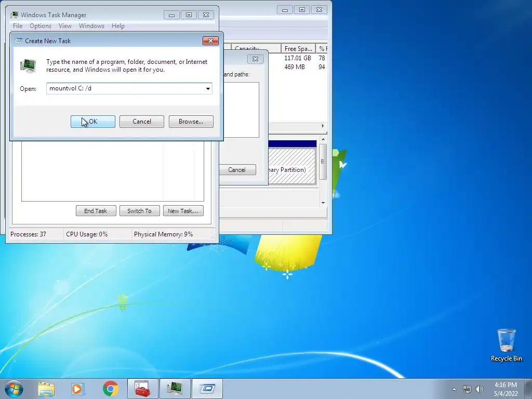The height and width of the screenshot is (399, 532).
Task: Click the Processes: 37 status bar entry
Action: tap(28, 234)
